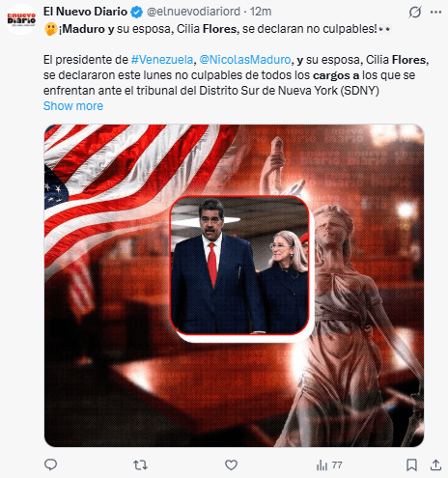Open the reply comment icon
The height and width of the screenshot is (478, 448).
pyautogui.click(x=50, y=464)
